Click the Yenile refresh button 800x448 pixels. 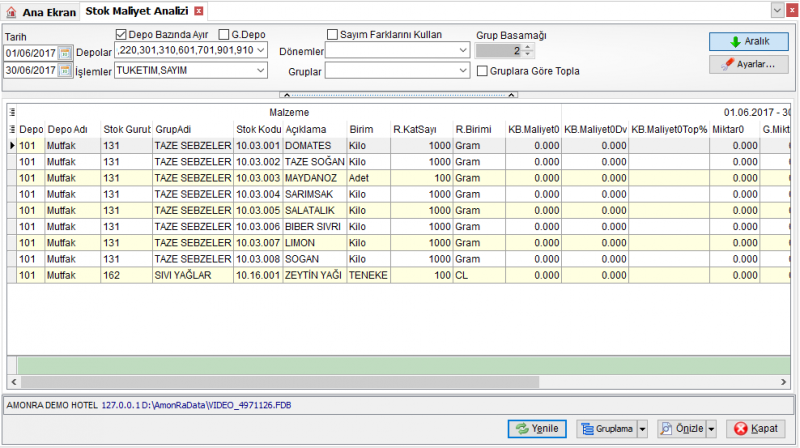pos(537,429)
